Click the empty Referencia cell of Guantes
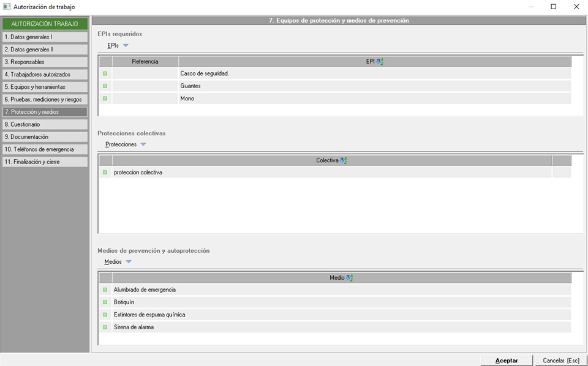The image size is (588, 366). (145, 86)
